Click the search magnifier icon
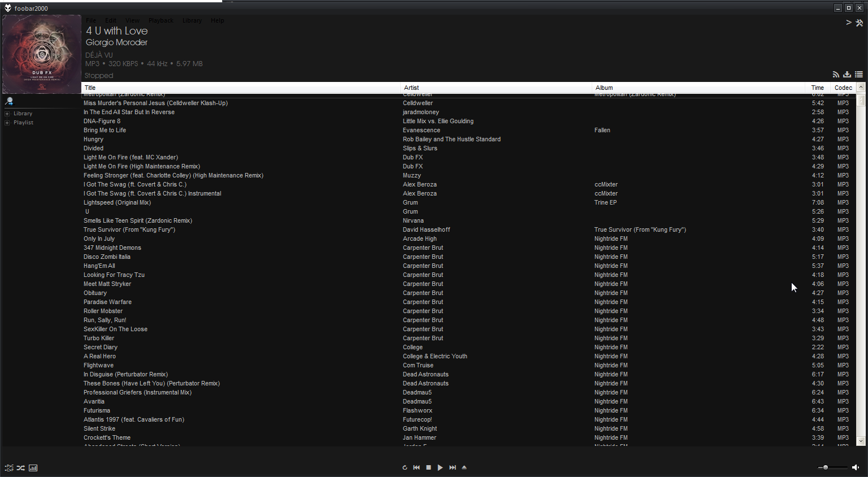Viewport: 868px width, 477px height. click(x=9, y=101)
